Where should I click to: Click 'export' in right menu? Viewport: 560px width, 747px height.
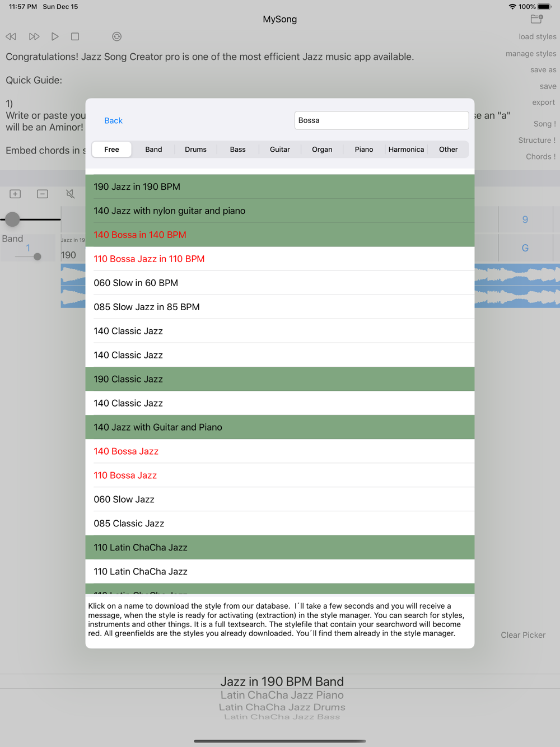(544, 102)
